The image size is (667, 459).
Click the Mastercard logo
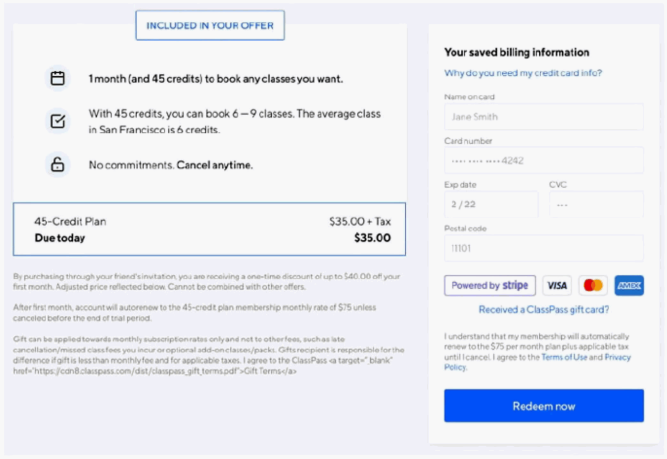click(x=593, y=286)
